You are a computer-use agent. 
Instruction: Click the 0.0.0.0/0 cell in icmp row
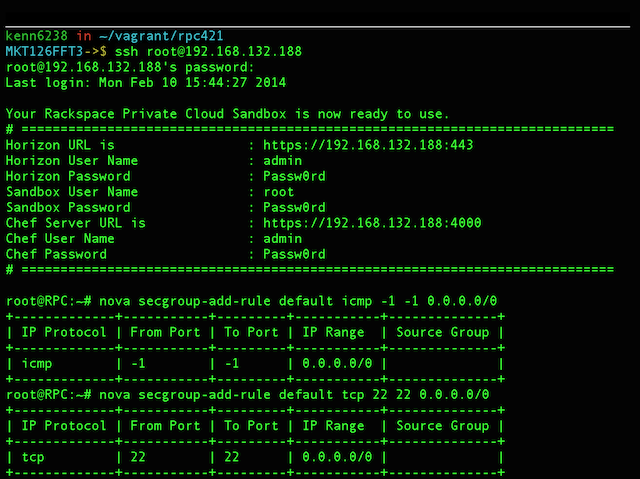[337, 364]
